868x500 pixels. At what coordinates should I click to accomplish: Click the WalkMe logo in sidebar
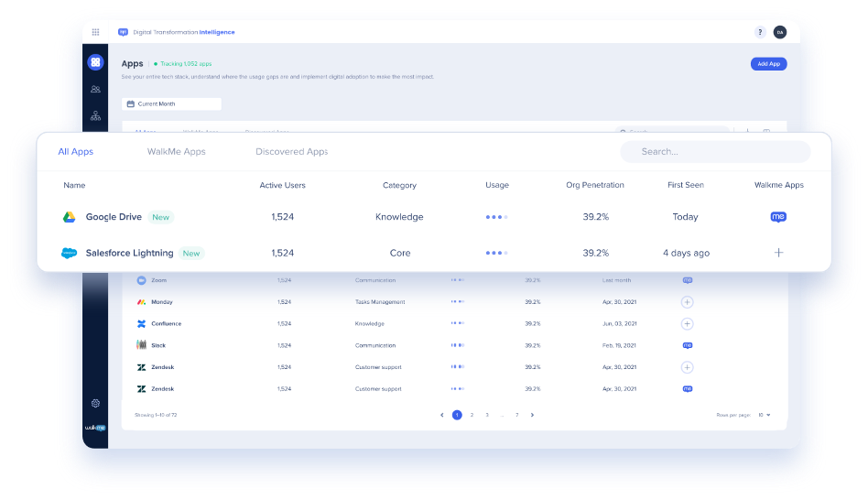[x=95, y=428]
